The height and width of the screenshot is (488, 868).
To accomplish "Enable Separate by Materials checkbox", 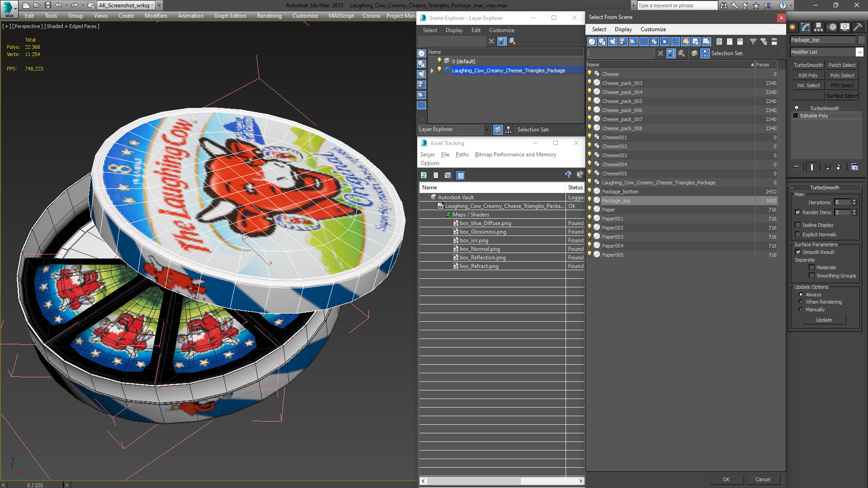I will coord(811,267).
